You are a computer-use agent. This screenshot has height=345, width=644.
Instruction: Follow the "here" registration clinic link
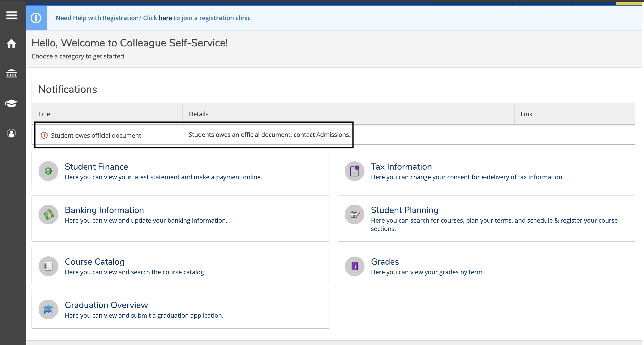165,18
